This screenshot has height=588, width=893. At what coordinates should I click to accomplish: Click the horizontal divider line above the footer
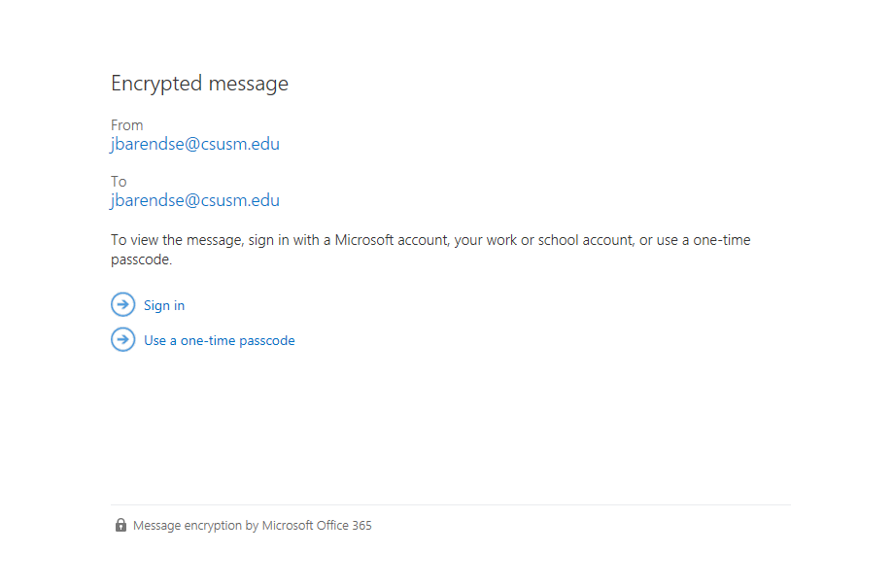point(451,504)
